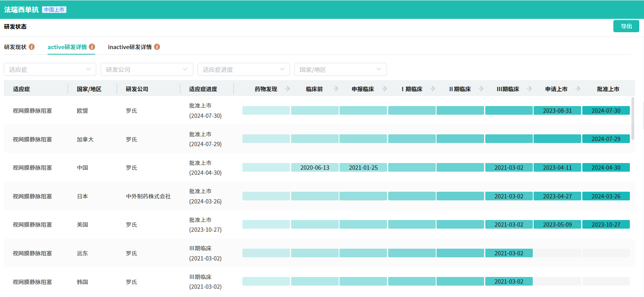Click arrow icon after III期临床 column header

530,89
